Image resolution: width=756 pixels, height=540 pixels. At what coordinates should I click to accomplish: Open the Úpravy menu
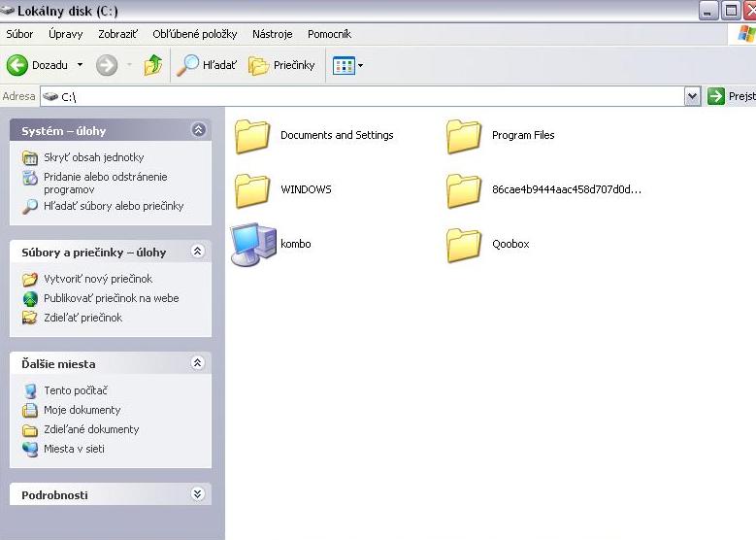coord(66,34)
